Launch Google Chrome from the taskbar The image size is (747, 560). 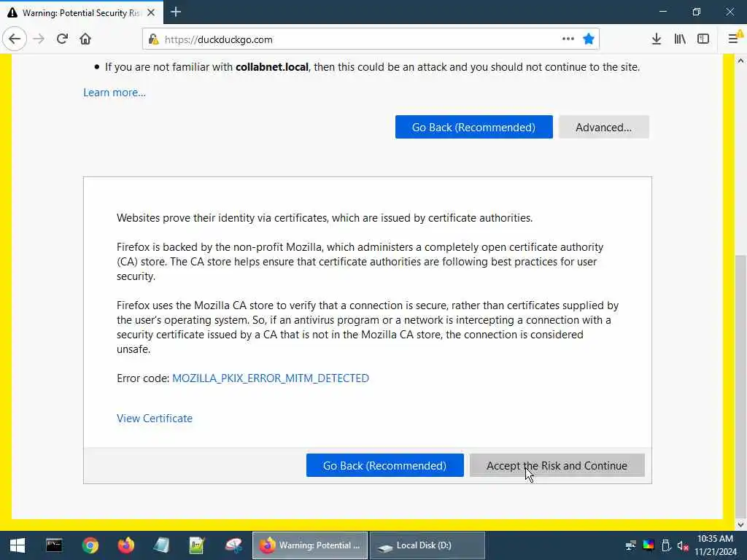tap(90, 545)
